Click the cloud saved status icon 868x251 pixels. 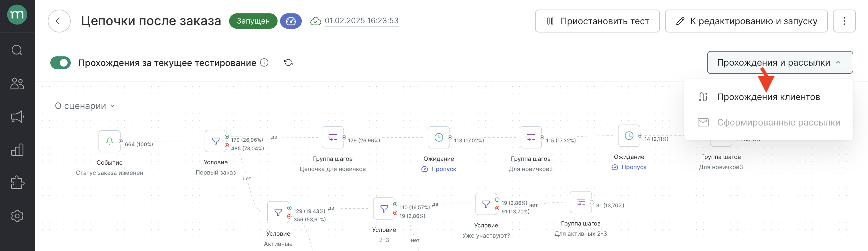coord(316,21)
